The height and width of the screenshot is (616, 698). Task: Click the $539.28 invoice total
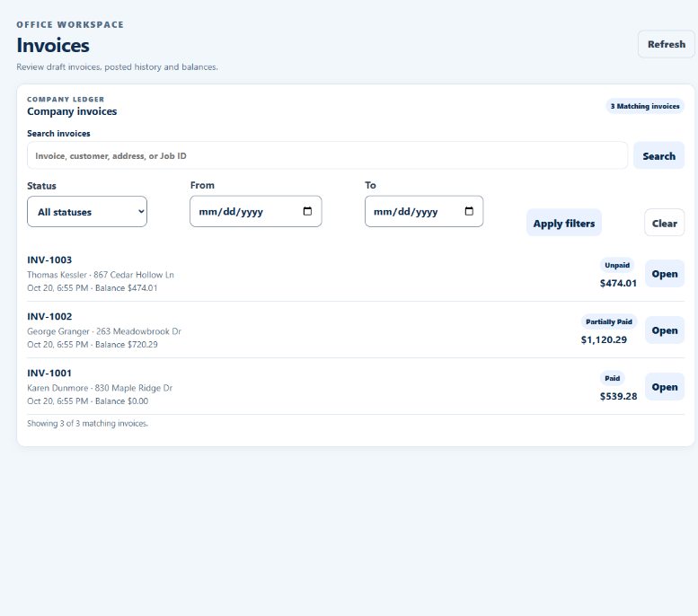[618, 396]
